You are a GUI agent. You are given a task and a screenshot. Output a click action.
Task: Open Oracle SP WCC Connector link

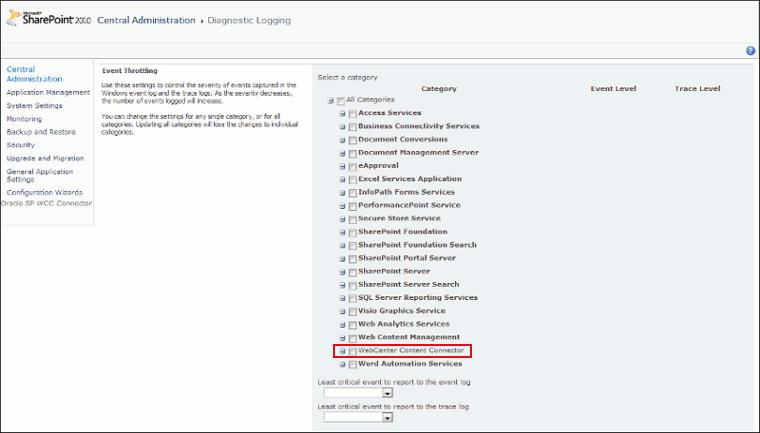pos(47,203)
